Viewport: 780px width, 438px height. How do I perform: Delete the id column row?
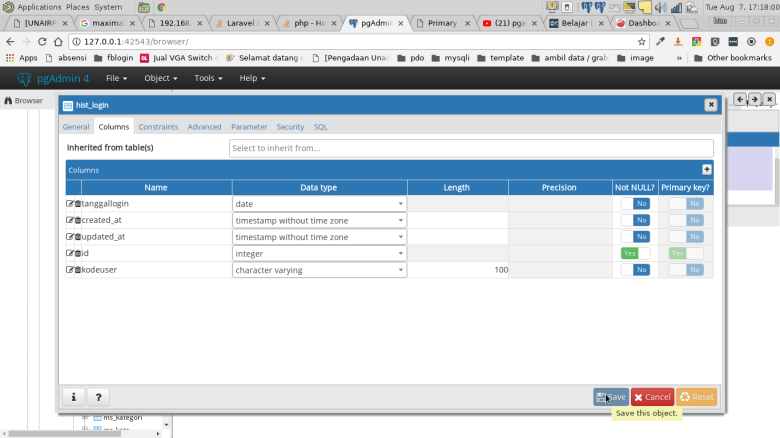point(77,254)
